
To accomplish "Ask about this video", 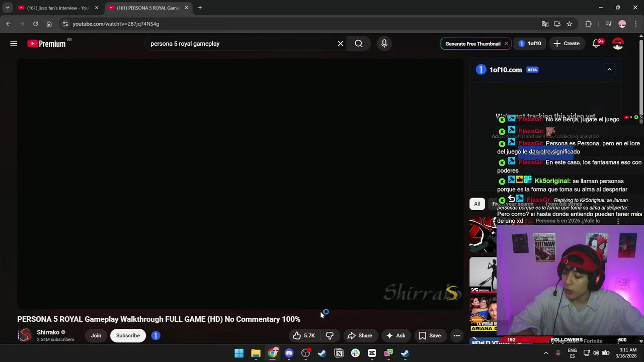I will [x=395, y=336].
